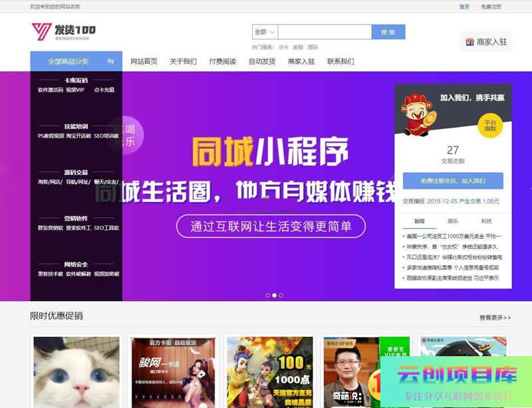Open the 登录 link at top

point(464,7)
